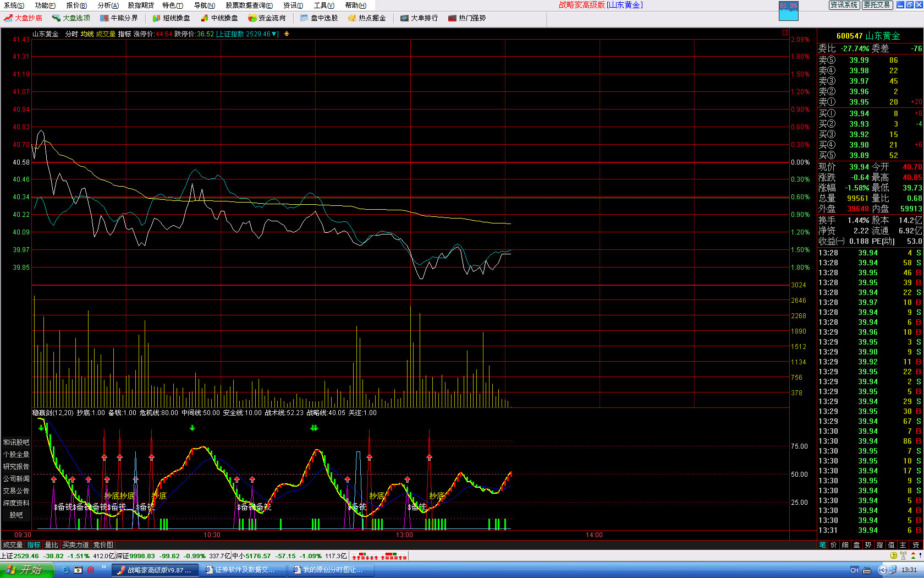924x578 pixels.
Task: Select the 价 tab in right panel
Action: click(834, 545)
